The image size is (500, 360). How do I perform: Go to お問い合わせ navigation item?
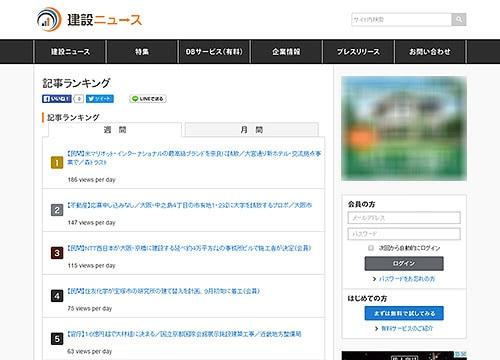pyautogui.click(x=430, y=52)
